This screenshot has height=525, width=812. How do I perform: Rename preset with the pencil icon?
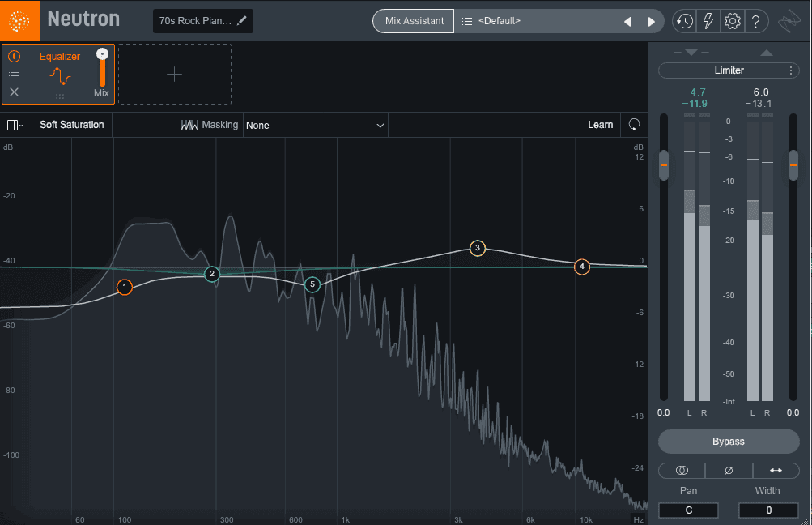tap(242, 21)
